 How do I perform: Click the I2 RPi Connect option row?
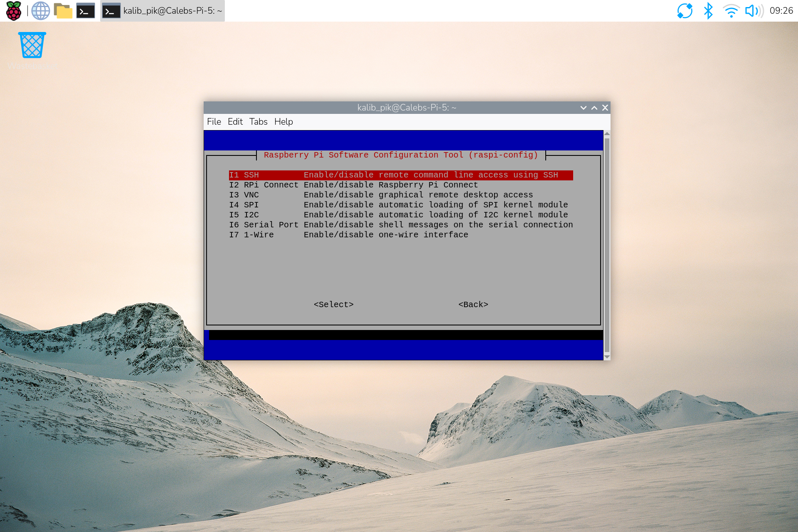401,185
